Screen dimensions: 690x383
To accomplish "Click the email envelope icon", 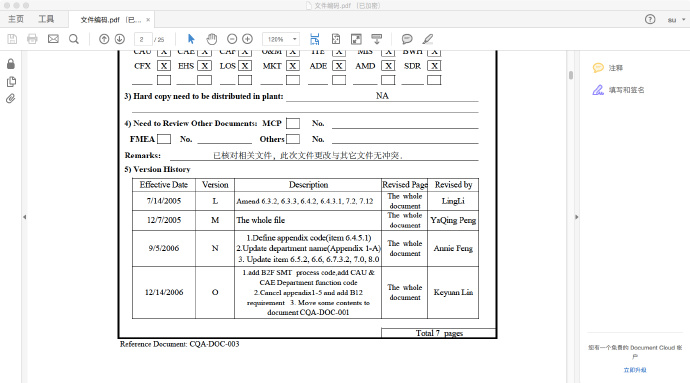I will [53, 39].
